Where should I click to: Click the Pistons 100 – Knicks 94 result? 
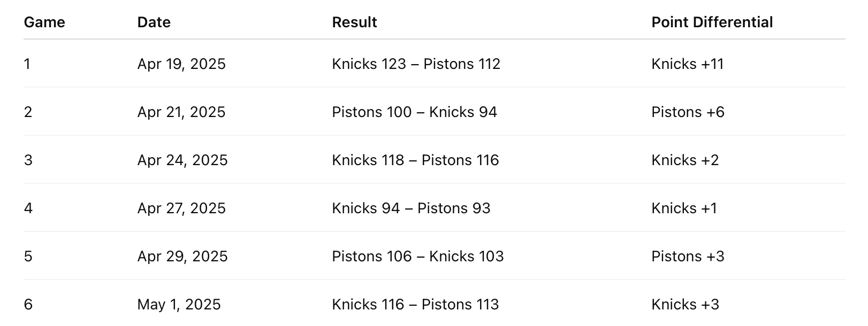point(414,112)
